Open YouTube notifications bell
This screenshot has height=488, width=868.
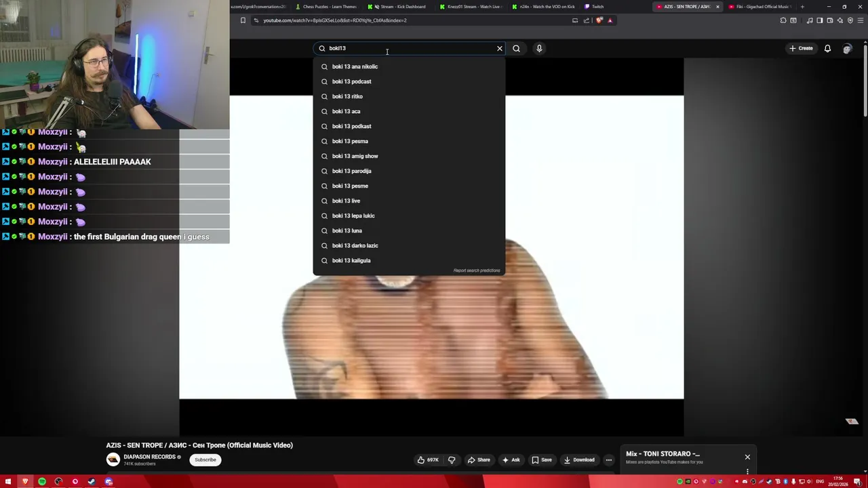point(827,48)
